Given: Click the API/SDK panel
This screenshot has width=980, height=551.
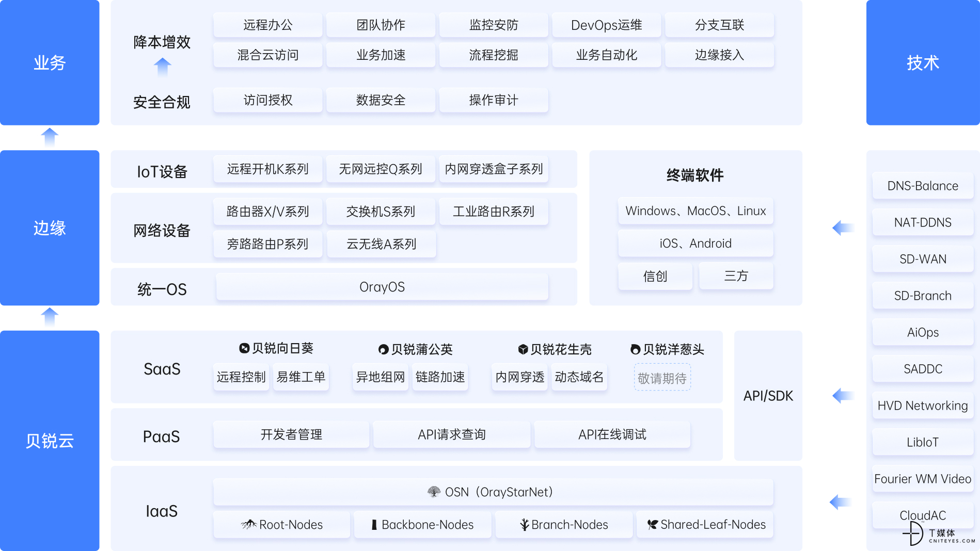Looking at the screenshot, I should [768, 396].
